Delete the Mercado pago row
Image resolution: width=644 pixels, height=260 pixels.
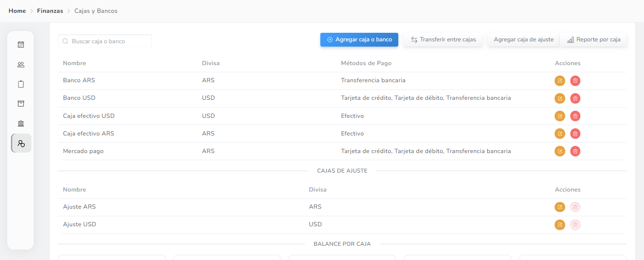click(575, 151)
